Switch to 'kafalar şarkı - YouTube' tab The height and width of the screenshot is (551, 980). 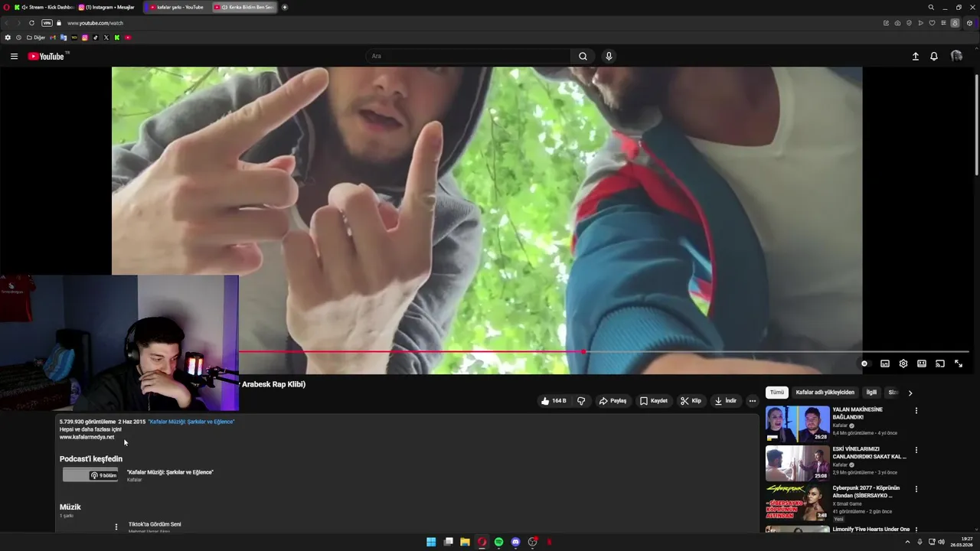tap(177, 7)
